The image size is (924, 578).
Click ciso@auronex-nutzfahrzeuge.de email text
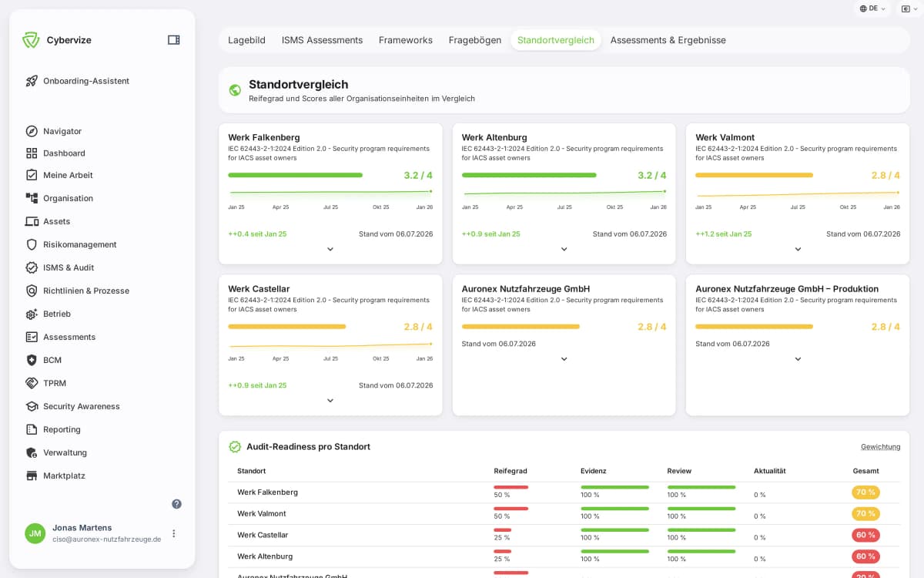(106, 539)
